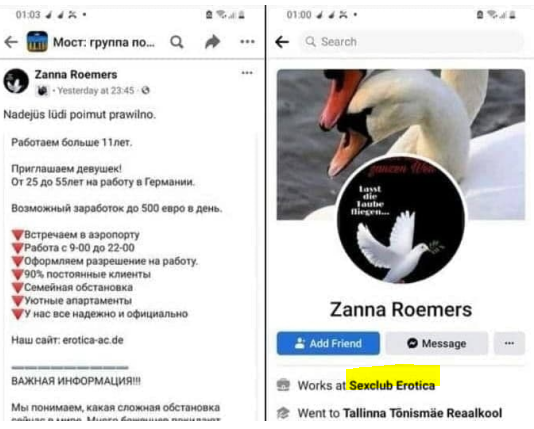Image resolution: width=534 pixels, height=429 pixels.
Task: Open group options three-dot menu
Action: (x=247, y=42)
